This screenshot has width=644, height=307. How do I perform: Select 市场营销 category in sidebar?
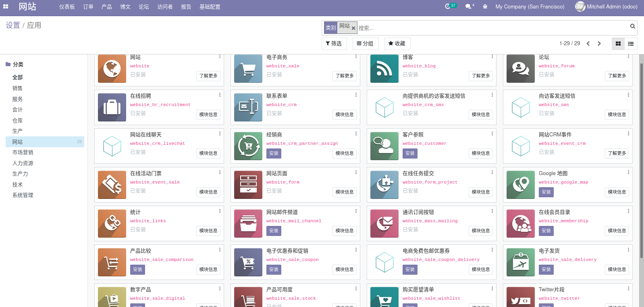tap(23, 152)
